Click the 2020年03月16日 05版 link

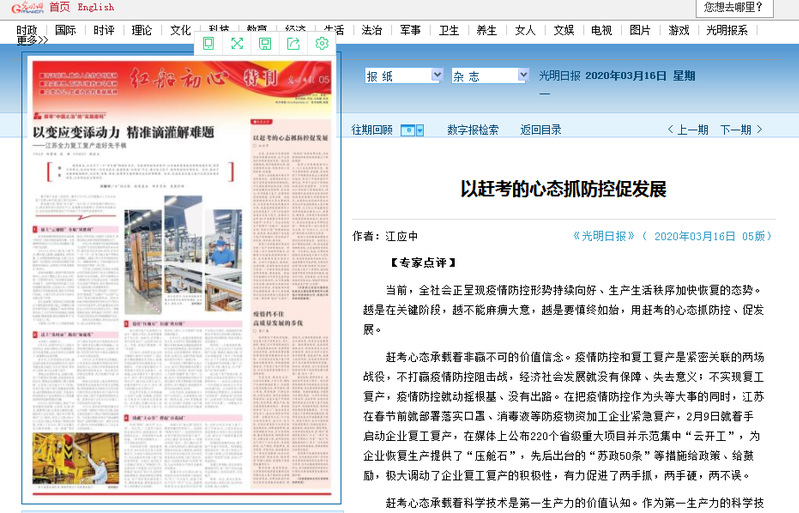(707, 236)
